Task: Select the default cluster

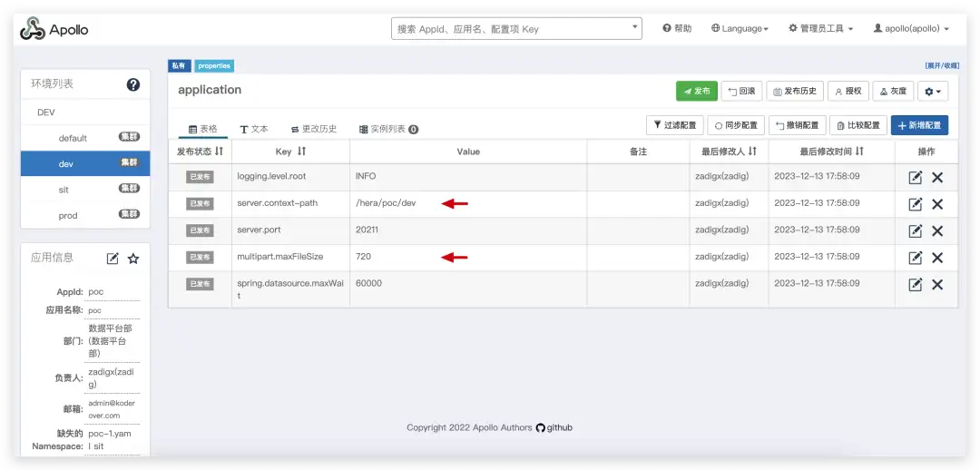Action: (85, 138)
